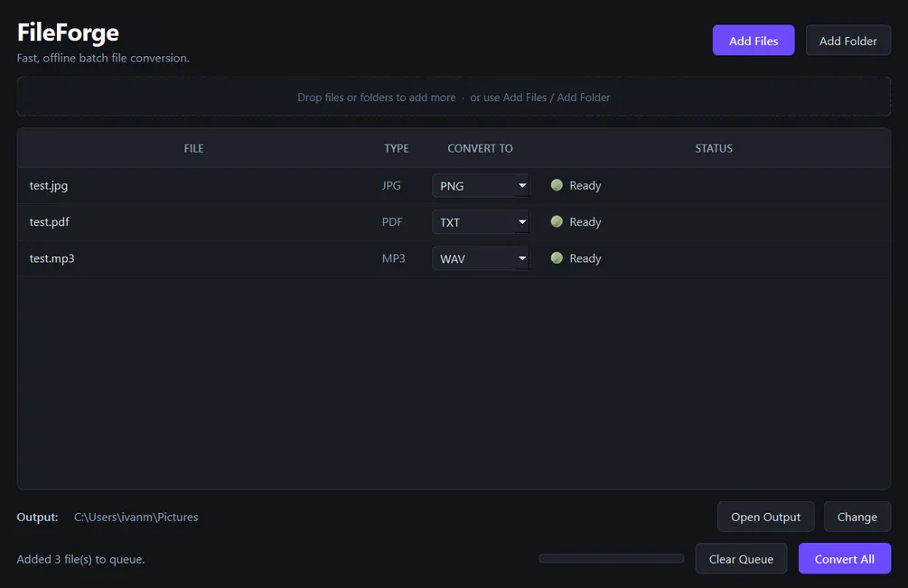Click the TYPE column header
The image size is (908, 588).
coord(396,149)
